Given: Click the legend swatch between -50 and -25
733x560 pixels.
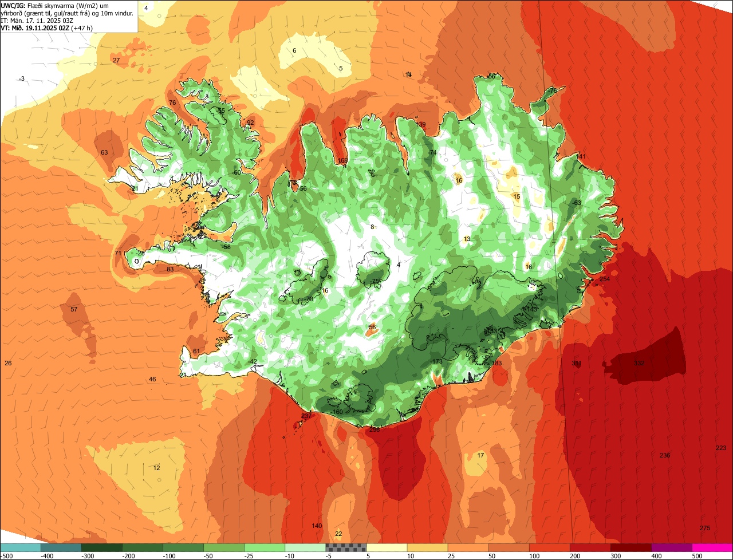Looking at the screenshot, I should (x=224, y=547).
